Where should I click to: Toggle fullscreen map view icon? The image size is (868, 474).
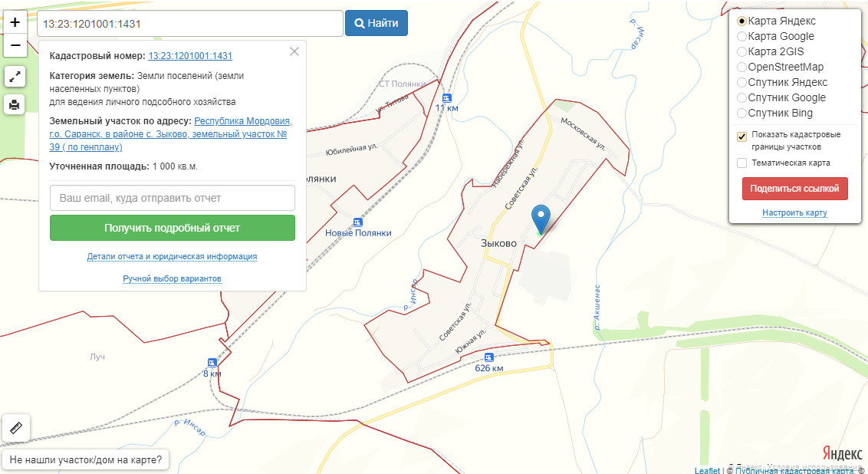click(x=15, y=77)
